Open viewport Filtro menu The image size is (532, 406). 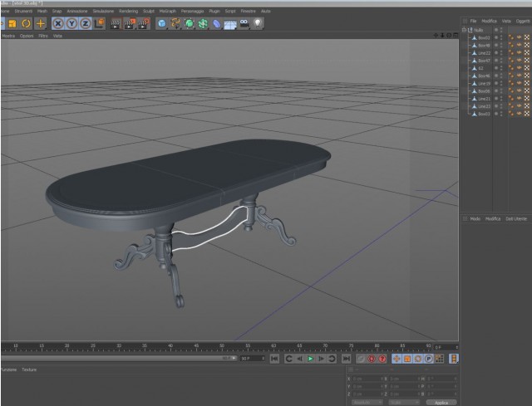43,36
